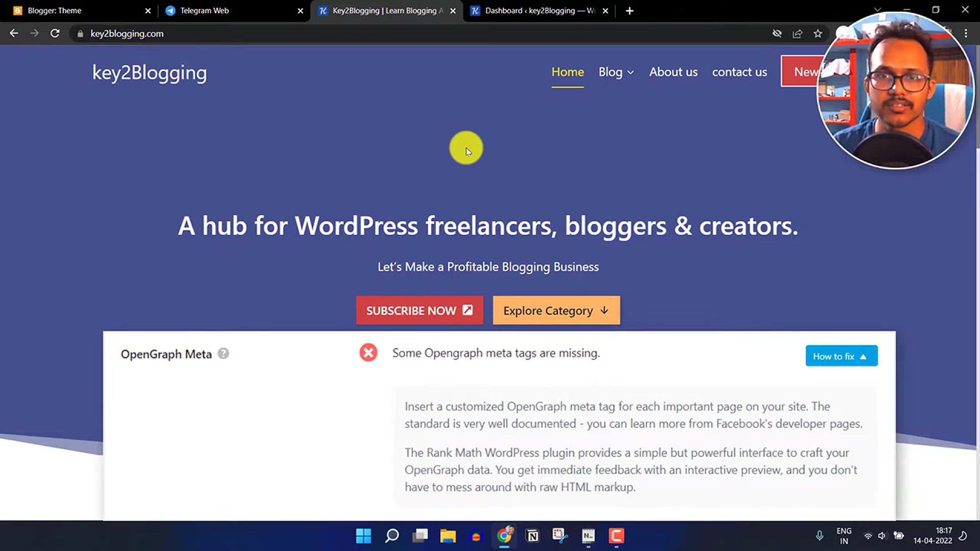
Task: Click the moon focus assist icon
Action: pyautogui.click(x=963, y=536)
